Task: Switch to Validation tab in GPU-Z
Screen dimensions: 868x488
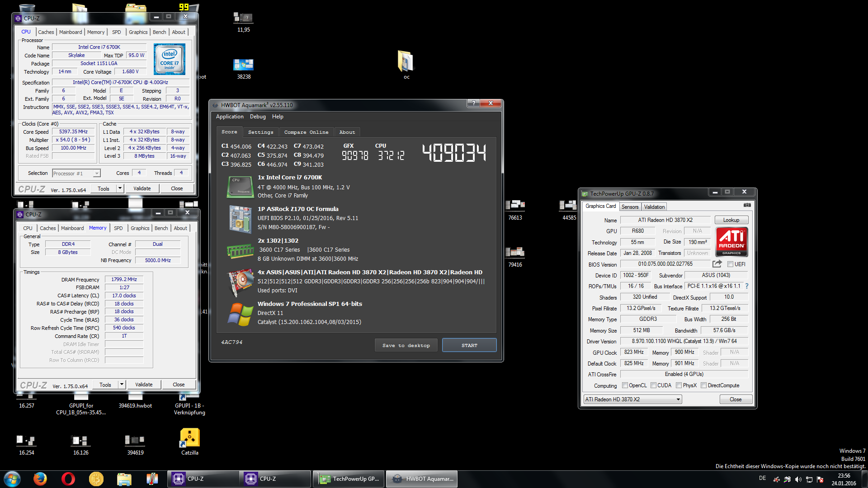Action: (654, 207)
